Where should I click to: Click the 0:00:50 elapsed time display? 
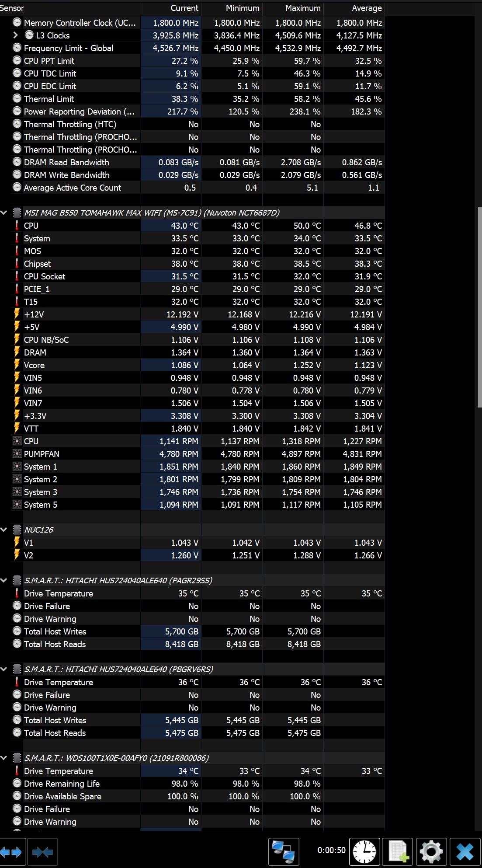click(331, 850)
